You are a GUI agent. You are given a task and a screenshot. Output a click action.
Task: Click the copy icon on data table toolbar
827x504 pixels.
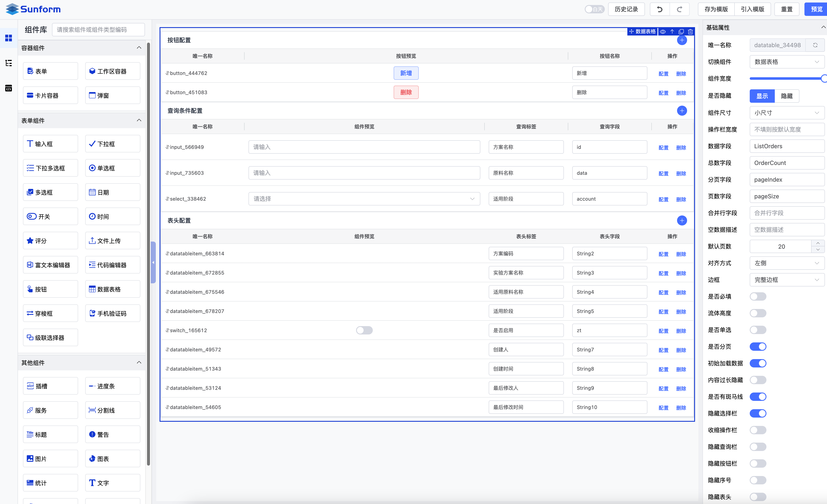point(681,32)
